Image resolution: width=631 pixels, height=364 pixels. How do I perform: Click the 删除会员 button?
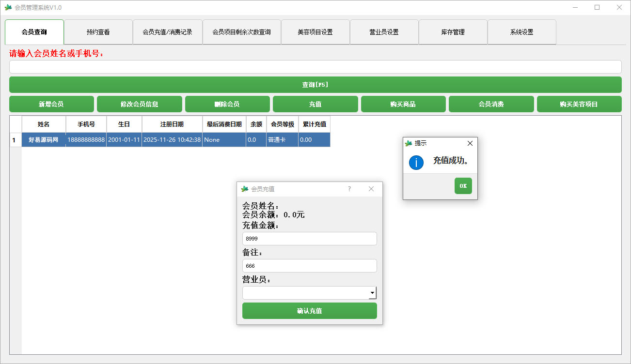coord(227,104)
